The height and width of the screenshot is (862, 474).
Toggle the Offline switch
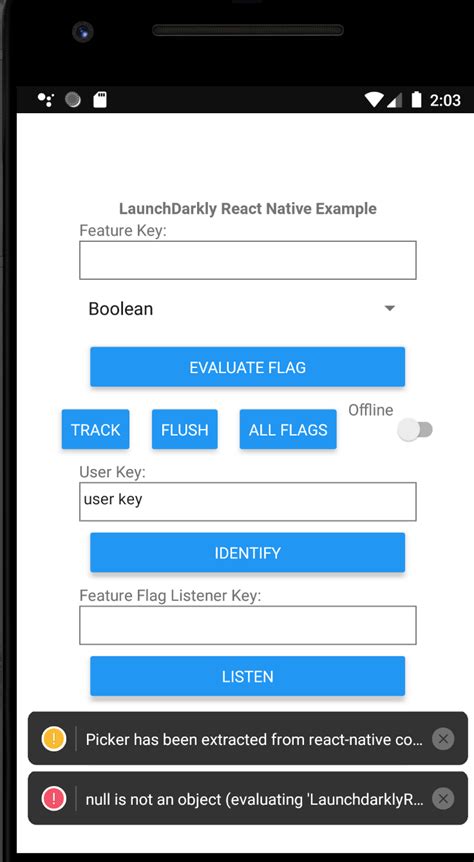pos(415,430)
